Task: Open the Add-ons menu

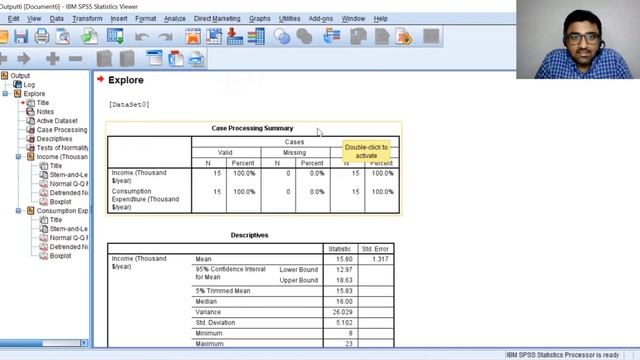Action: pos(320,19)
